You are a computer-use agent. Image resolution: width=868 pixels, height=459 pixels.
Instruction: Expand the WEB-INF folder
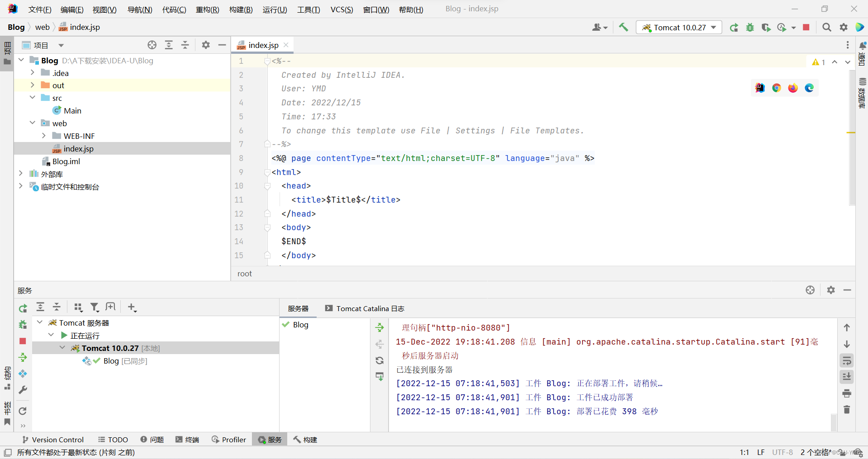(43, 136)
